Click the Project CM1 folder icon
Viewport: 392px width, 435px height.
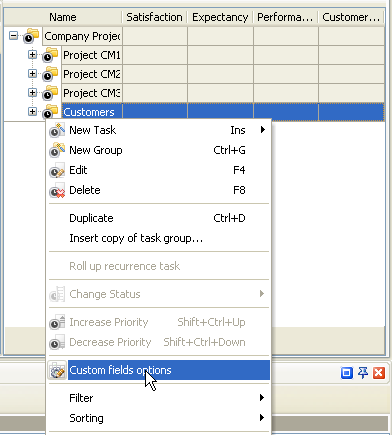click(50, 55)
